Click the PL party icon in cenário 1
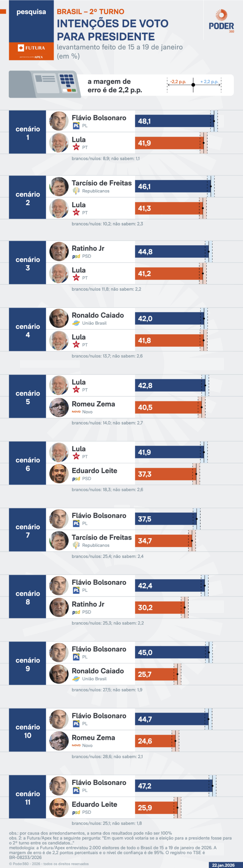 click(x=76, y=126)
